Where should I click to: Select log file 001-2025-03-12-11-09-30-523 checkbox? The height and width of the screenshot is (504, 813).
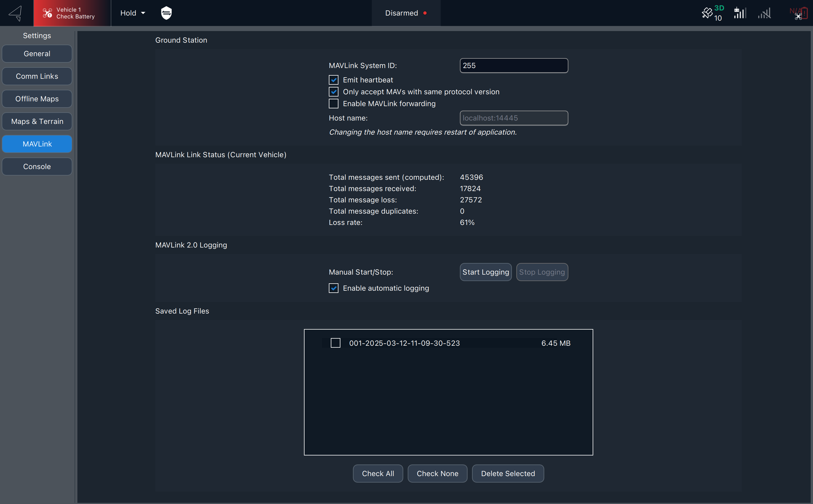[x=335, y=343]
